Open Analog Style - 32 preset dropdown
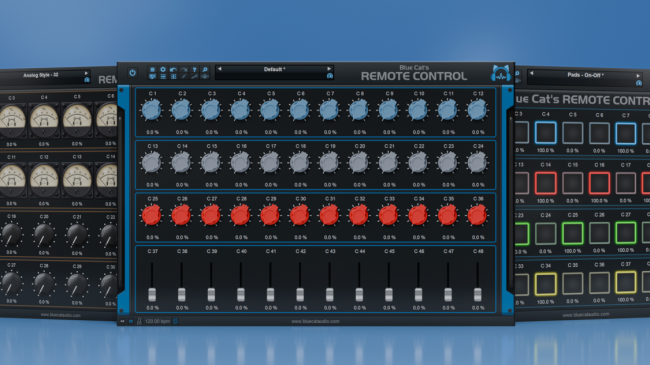 [41, 75]
